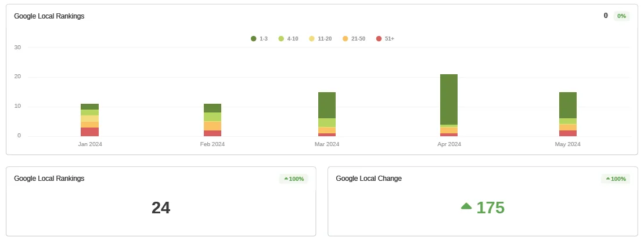Click the 24 rankings value
The width and height of the screenshot is (644, 240).
(x=161, y=208)
